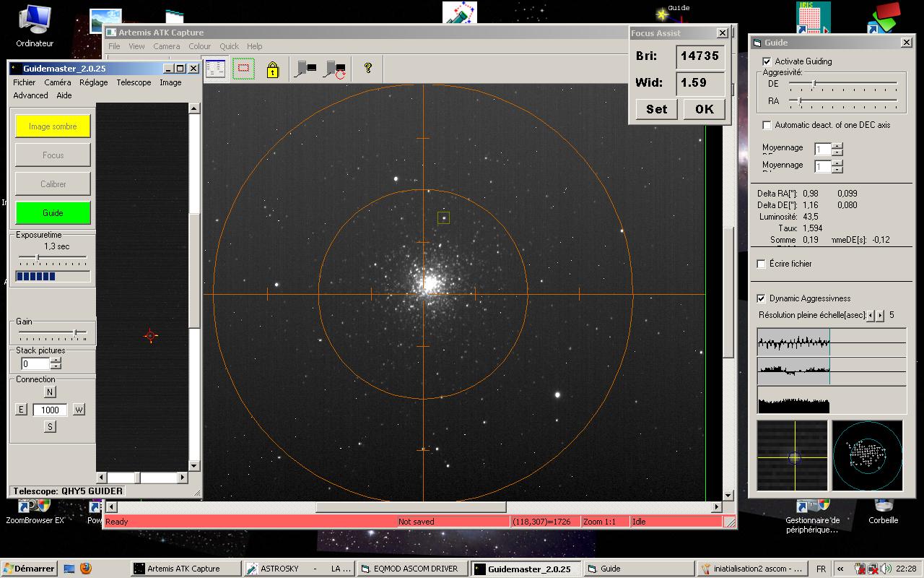Select the red subframe selection tool
Image resolution: width=924 pixels, height=578 pixels.
coord(244,69)
